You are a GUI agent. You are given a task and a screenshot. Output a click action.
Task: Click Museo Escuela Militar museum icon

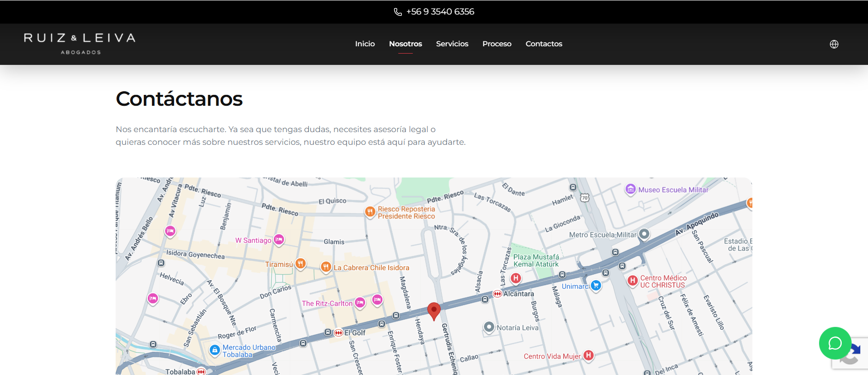coord(630,189)
